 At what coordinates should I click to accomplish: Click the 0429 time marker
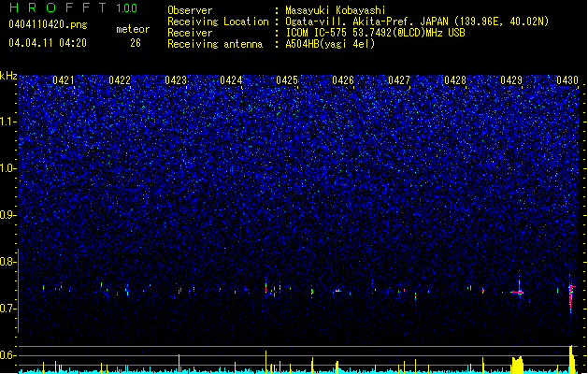click(x=511, y=80)
